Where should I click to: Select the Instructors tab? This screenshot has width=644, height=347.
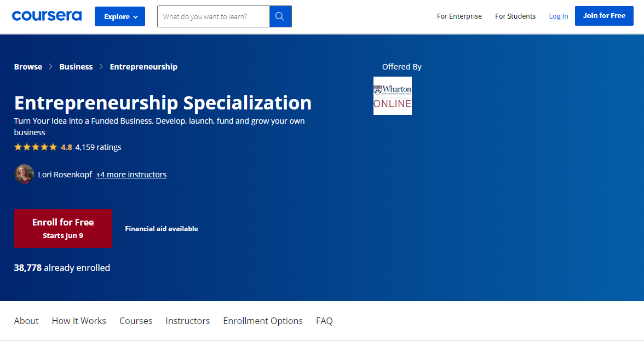pyautogui.click(x=187, y=321)
